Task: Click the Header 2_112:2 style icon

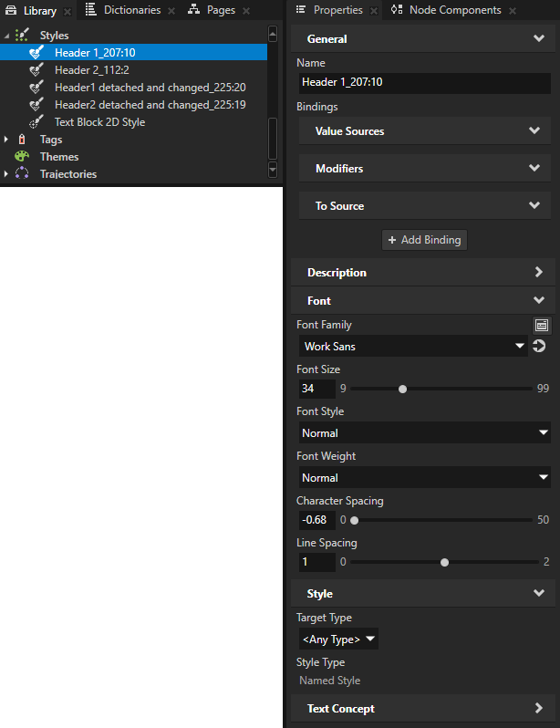Action: (36, 70)
